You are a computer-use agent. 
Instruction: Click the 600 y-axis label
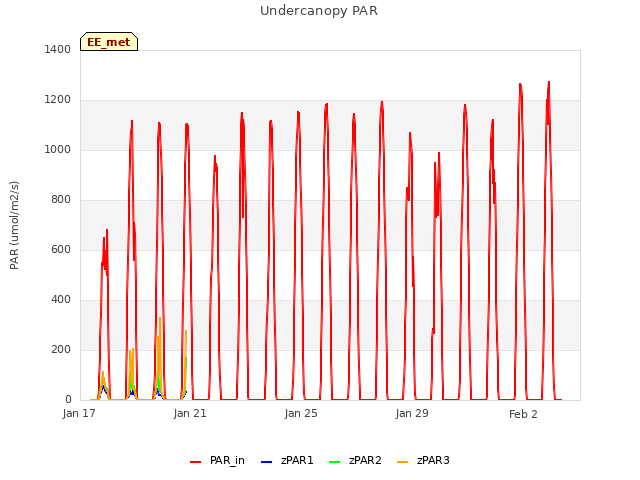61,249
